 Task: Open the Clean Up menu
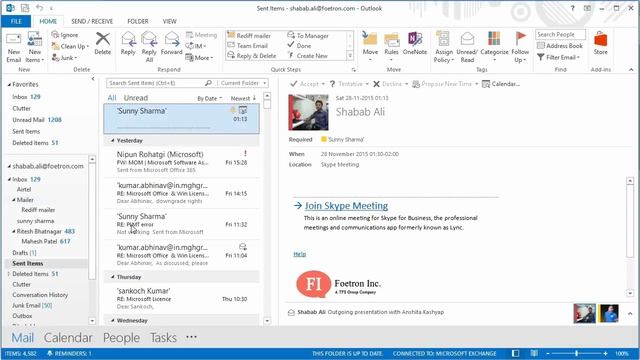tap(70, 47)
